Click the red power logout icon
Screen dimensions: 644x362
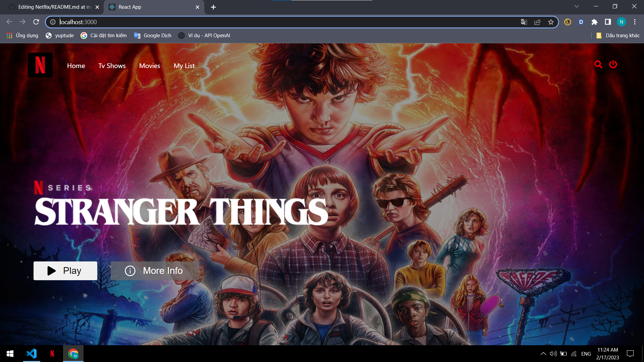(613, 64)
